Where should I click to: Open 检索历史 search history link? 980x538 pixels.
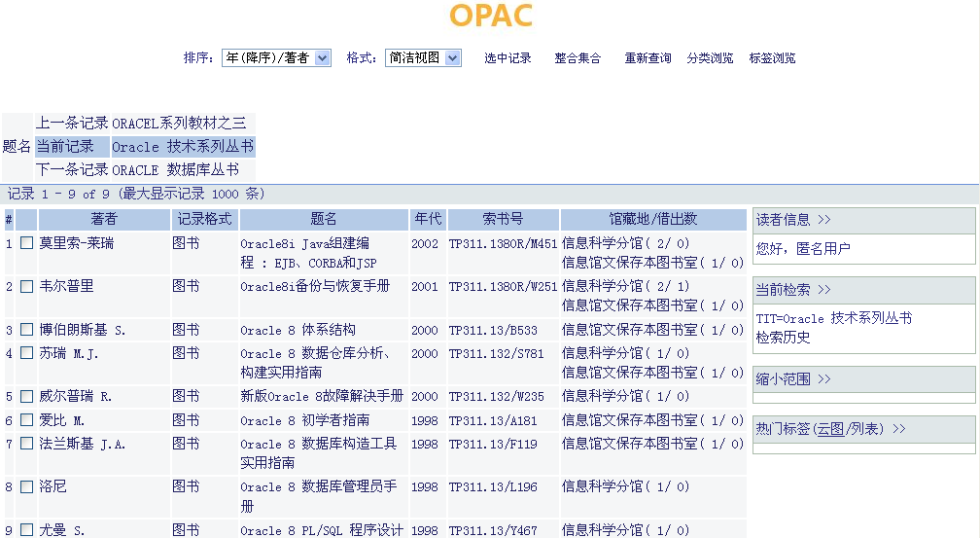coord(784,338)
